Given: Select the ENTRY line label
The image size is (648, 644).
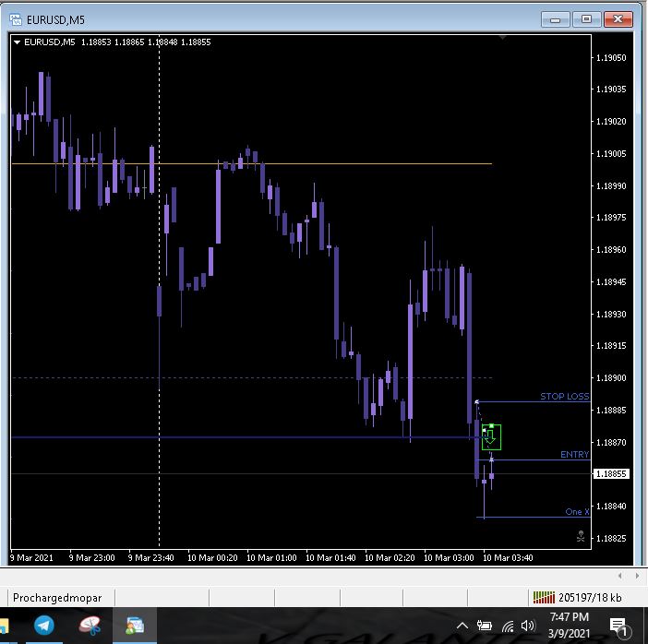Looking at the screenshot, I should click(574, 454).
